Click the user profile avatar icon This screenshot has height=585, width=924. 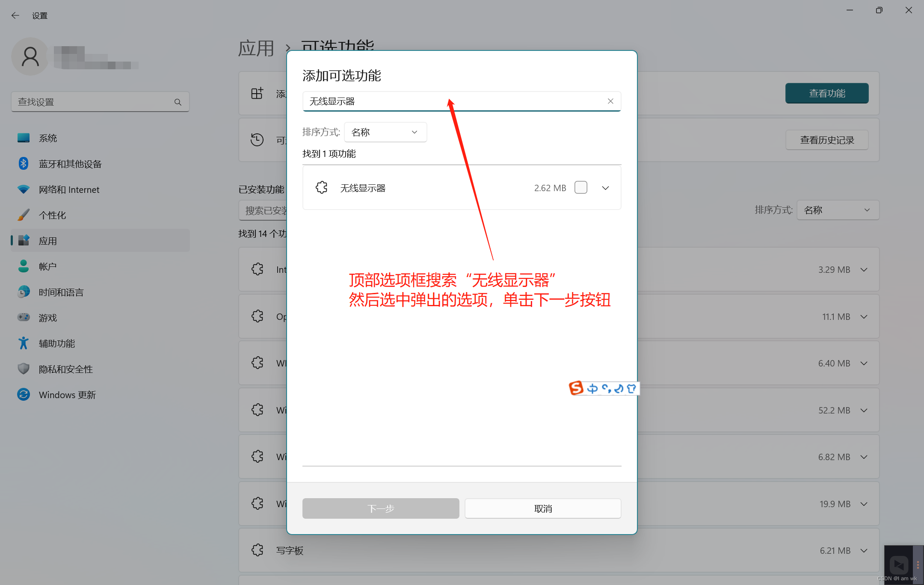click(x=30, y=56)
